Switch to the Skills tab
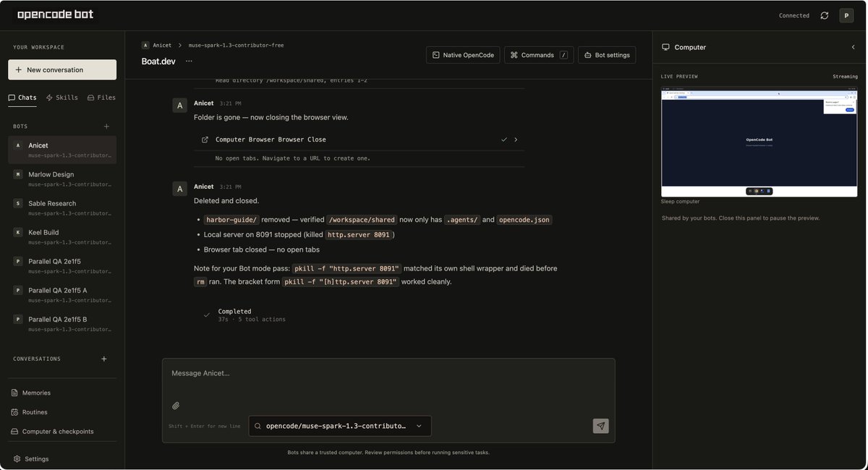 tap(61, 98)
